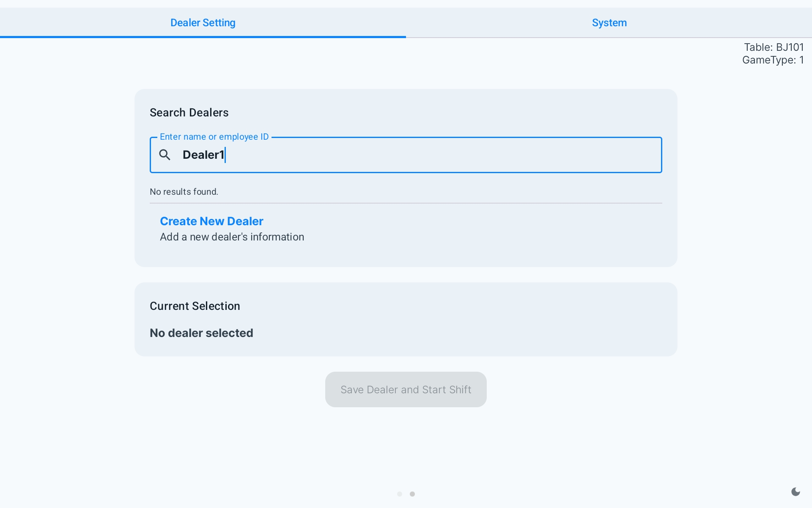Viewport: 812px width, 508px height.
Task: Click the magnifying glass search icon
Action: pos(165,155)
